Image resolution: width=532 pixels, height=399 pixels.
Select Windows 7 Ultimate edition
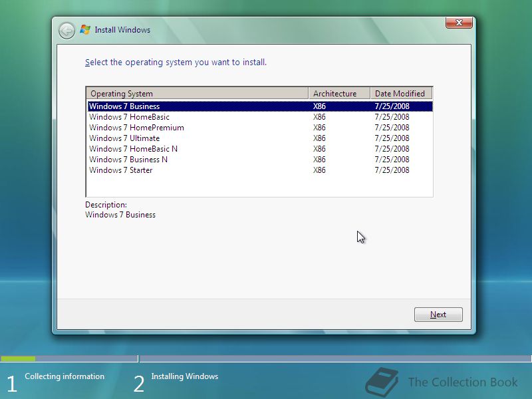point(260,138)
